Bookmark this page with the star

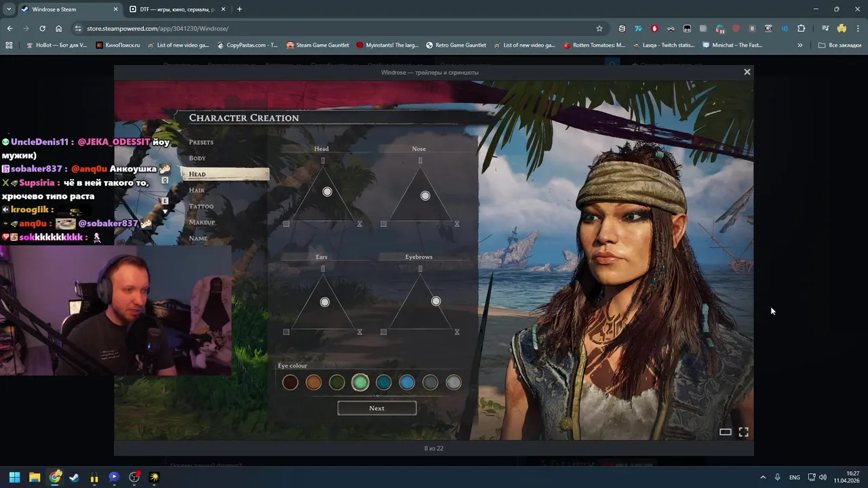599,28
